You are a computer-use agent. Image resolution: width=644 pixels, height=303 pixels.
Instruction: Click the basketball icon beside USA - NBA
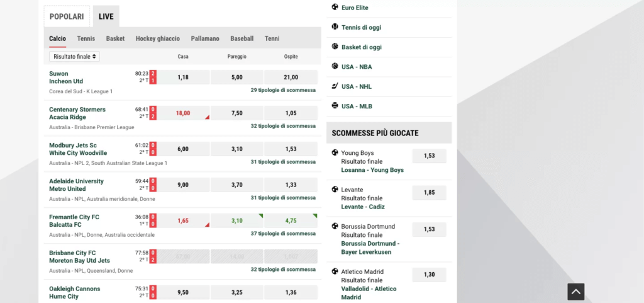[335, 66]
